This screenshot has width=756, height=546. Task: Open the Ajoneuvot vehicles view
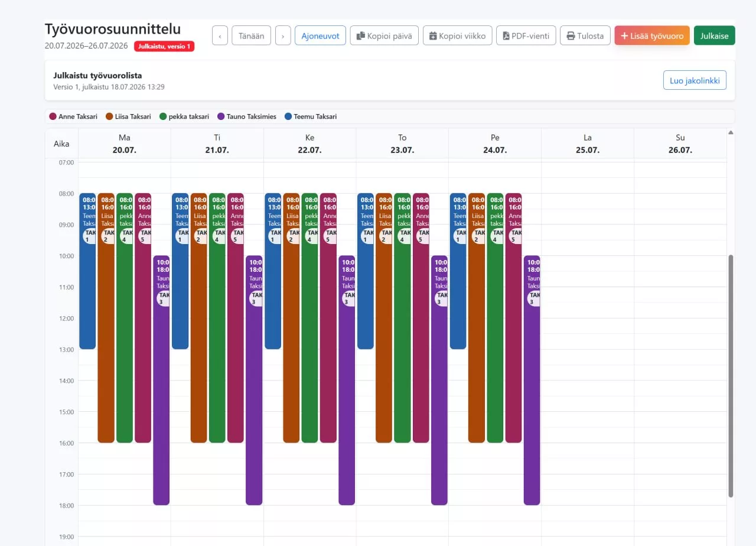pyautogui.click(x=320, y=35)
